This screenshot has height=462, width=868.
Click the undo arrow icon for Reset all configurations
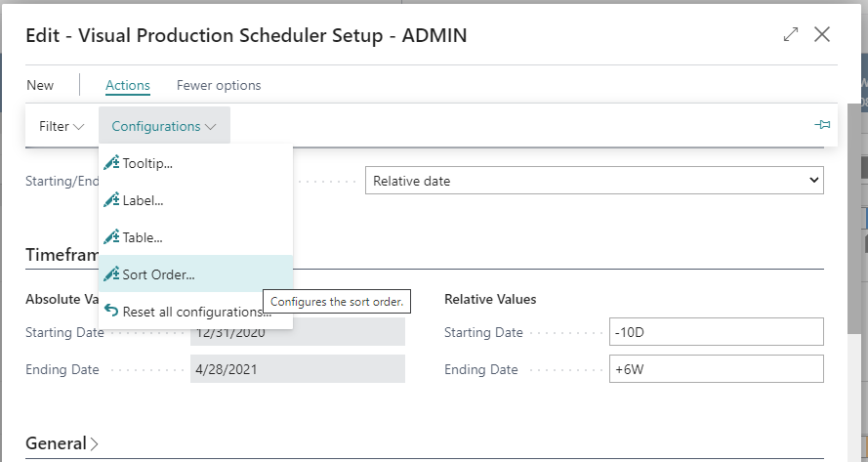click(x=112, y=311)
